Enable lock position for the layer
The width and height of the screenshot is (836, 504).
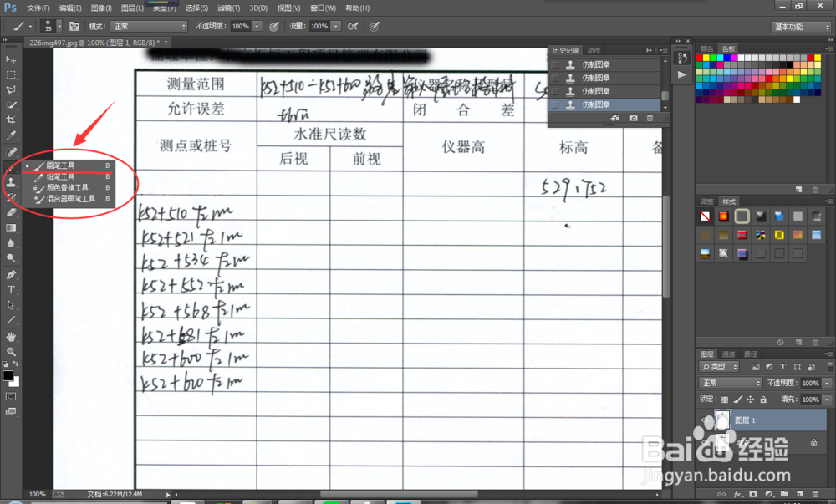(x=750, y=400)
